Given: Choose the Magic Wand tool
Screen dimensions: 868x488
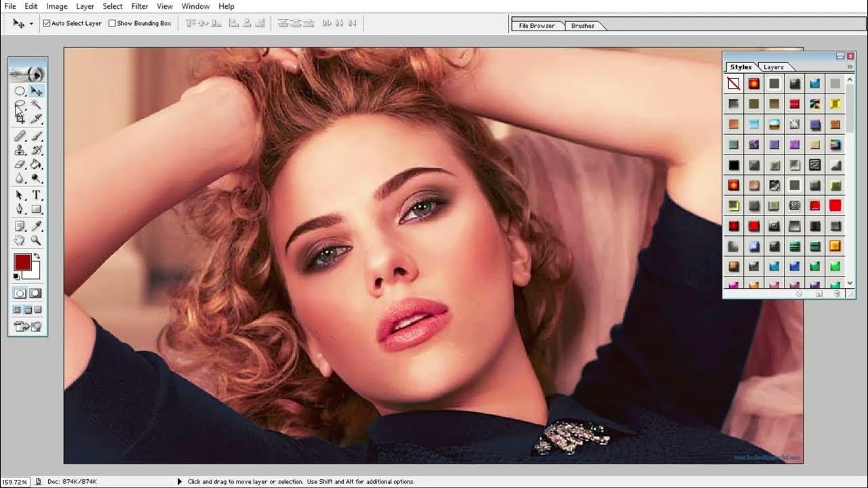Looking at the screenshot, I should [x=36, y=105].
